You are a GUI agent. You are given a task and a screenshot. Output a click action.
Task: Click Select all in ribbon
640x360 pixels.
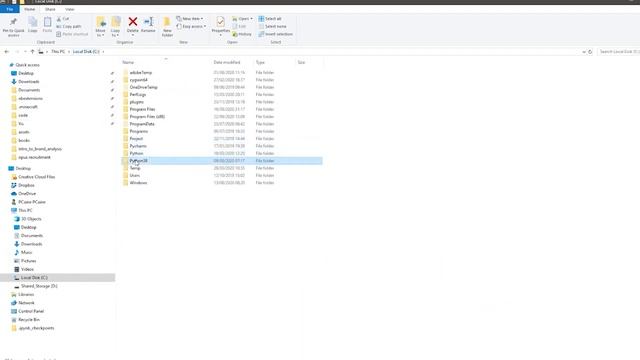tap(270, 19)
